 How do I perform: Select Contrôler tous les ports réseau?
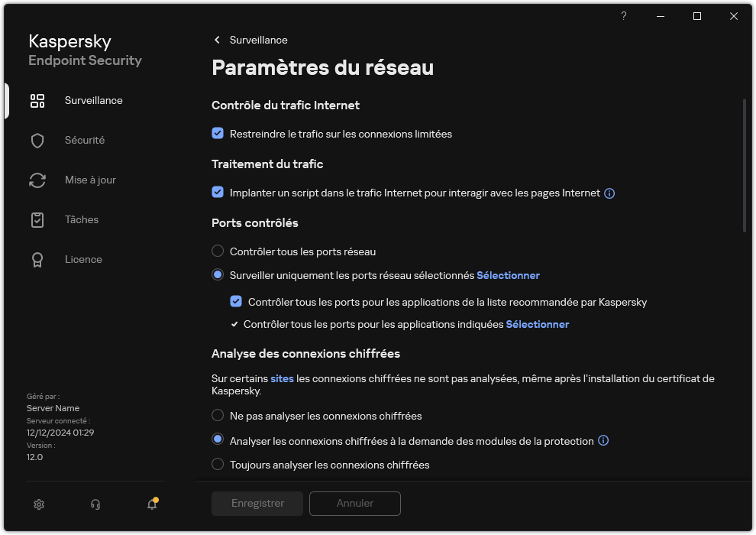[x=218, y=251]
